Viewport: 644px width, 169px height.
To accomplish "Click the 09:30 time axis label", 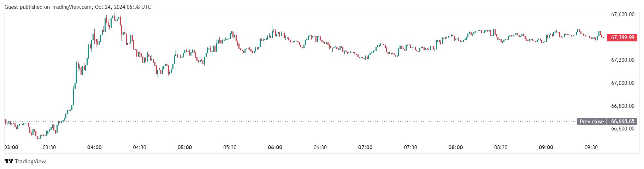I will (x=591, y=147).
